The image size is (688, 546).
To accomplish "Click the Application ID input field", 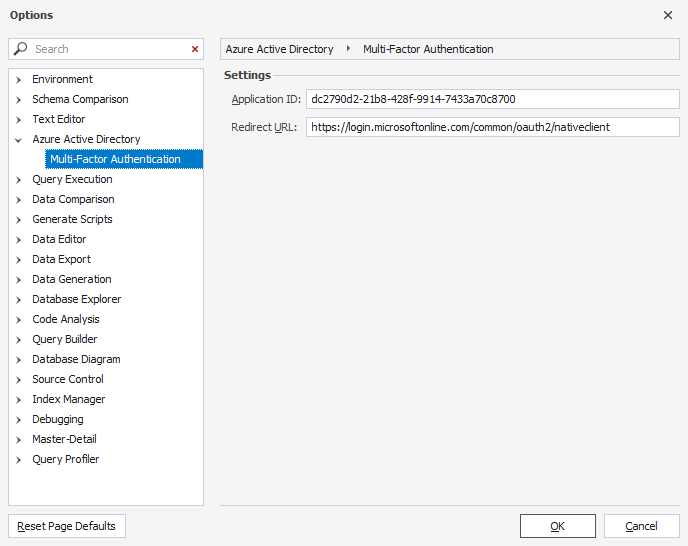I will point(493,99).
